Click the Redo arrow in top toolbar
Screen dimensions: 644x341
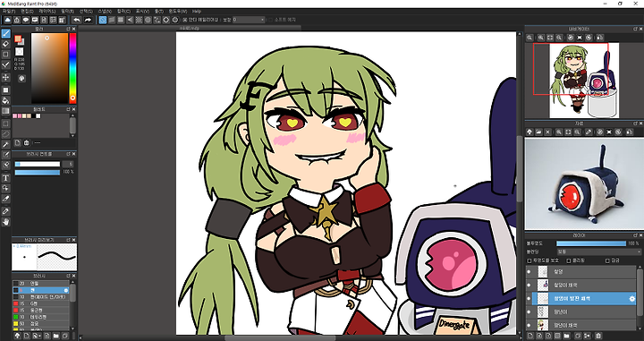coord(88,20)
